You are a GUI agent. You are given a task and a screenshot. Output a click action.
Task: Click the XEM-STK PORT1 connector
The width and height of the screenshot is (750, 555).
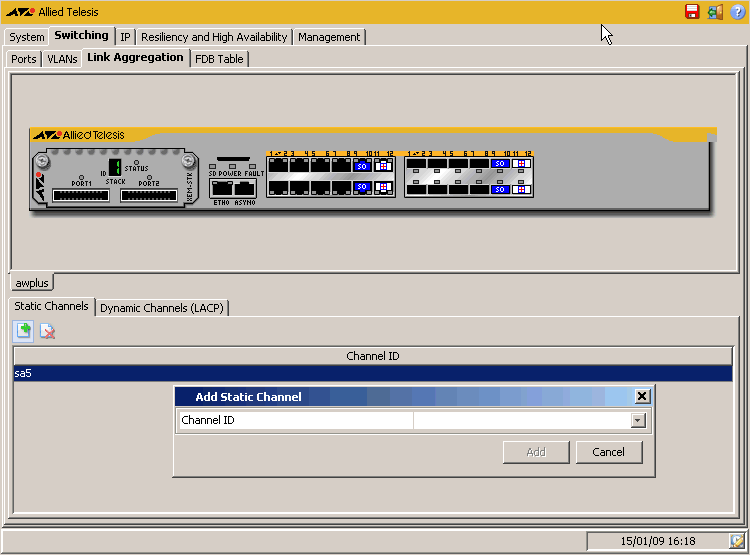tap(81, 195)
